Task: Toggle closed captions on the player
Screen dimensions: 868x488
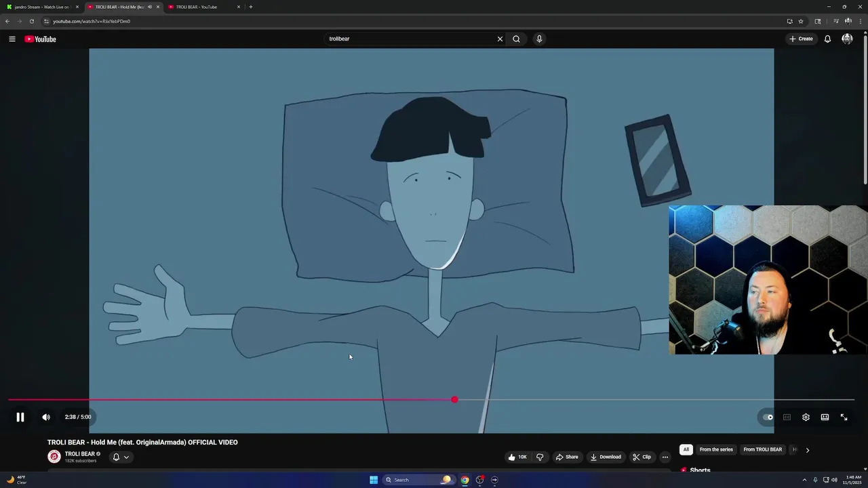Action: click(x=787, y=417)
